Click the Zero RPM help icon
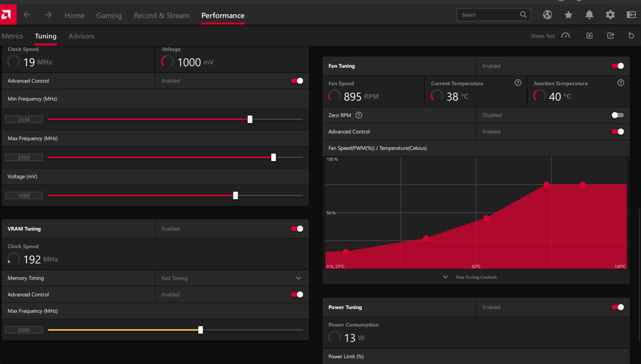Viewport: 641px width, 364px height. pyautogui.click(x=359, y=115)
